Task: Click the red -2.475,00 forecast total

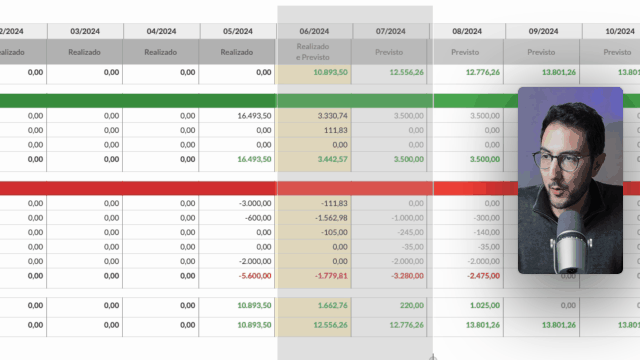Action: (484, 276)
